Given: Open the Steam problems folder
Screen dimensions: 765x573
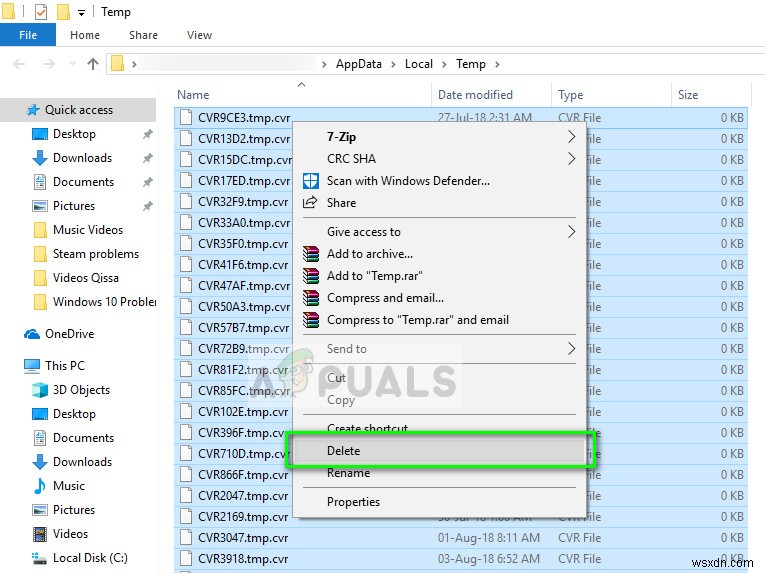Looking at the screenshot, I should tap(96, 254).
